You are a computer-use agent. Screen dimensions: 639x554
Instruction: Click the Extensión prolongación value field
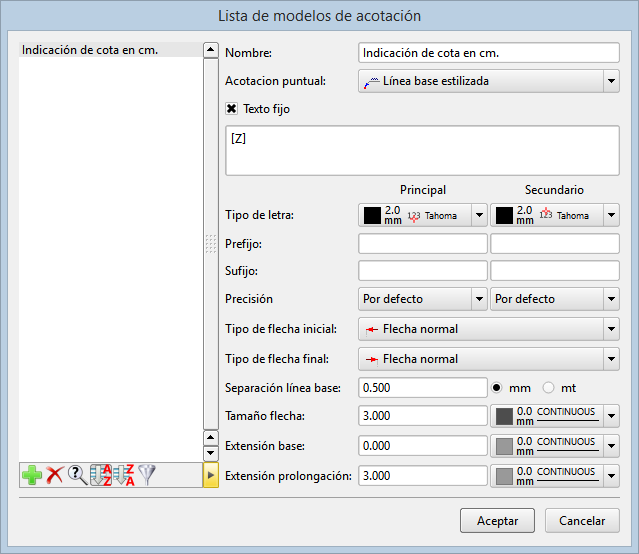(x=423, y=476)
